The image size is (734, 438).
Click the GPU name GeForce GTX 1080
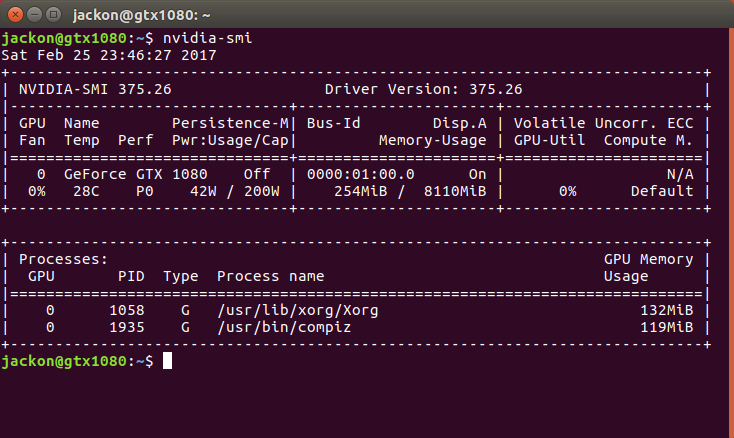pos(135,175)
